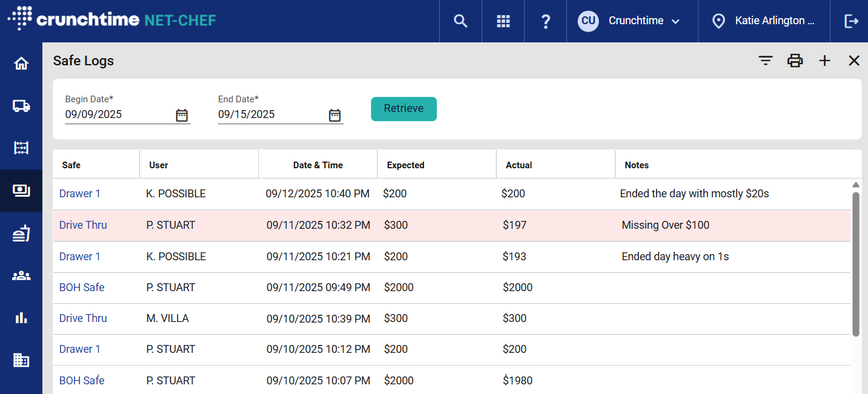
Task: Change location via Katie Arlington selector
Action: tap(764, 21)
